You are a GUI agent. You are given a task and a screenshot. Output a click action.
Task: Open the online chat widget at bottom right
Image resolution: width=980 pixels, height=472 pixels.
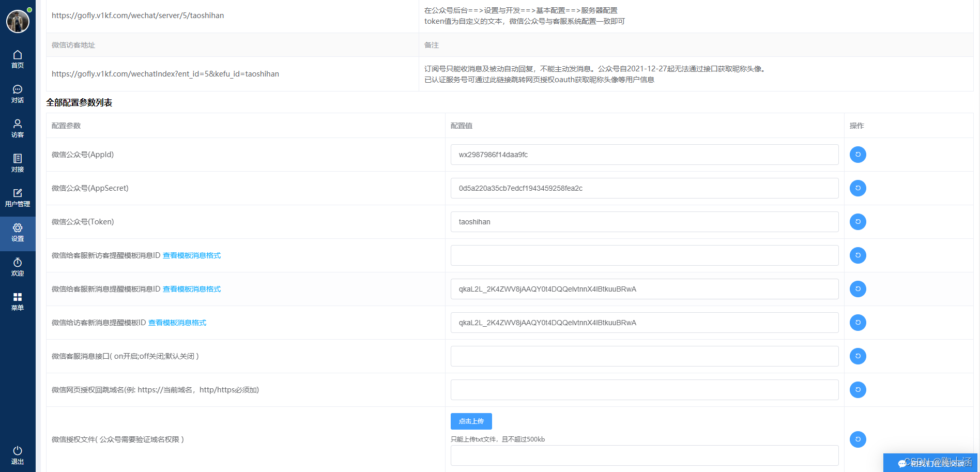(x=930, y=463)
